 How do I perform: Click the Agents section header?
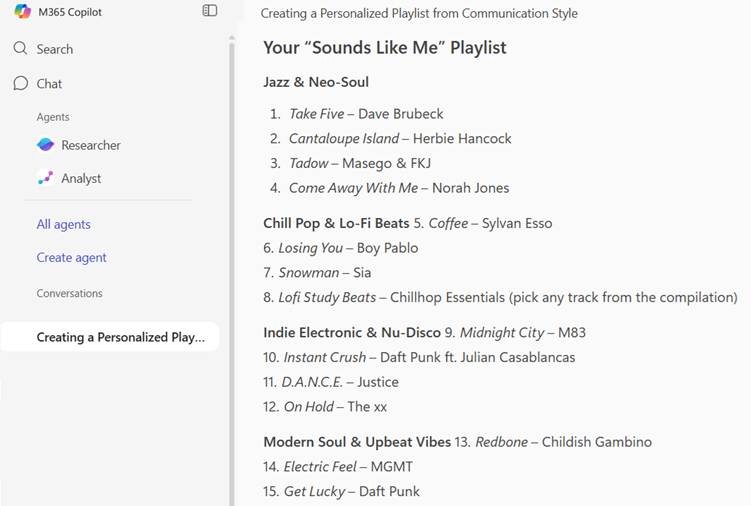[53, 117]
